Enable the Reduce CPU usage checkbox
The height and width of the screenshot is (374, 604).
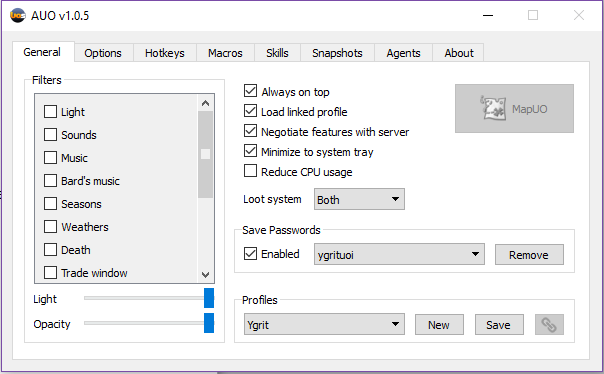[250, 171]
